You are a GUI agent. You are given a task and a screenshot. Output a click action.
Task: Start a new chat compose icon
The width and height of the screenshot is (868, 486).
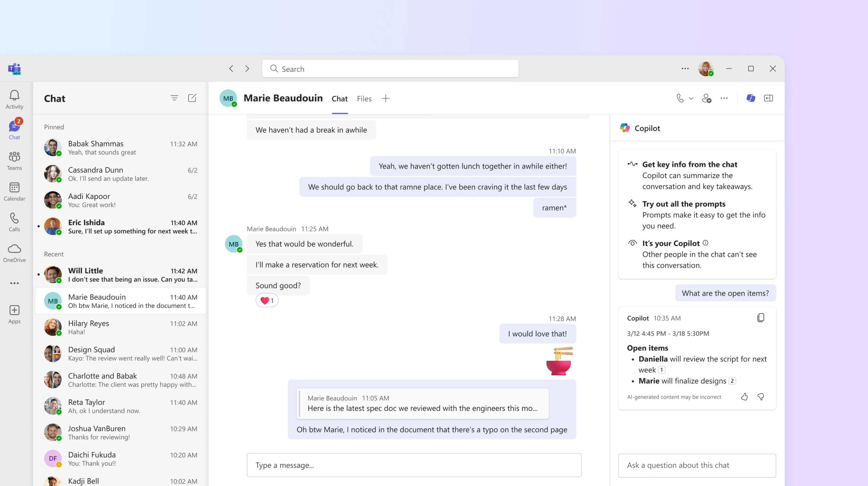coord(192,98)
